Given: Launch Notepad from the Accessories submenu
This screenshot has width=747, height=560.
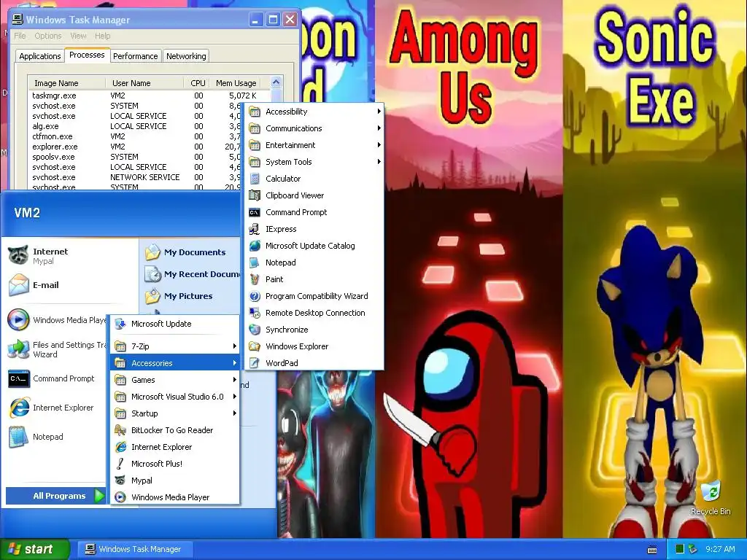Looking at the screenshot, I should (x=314, y=262).
